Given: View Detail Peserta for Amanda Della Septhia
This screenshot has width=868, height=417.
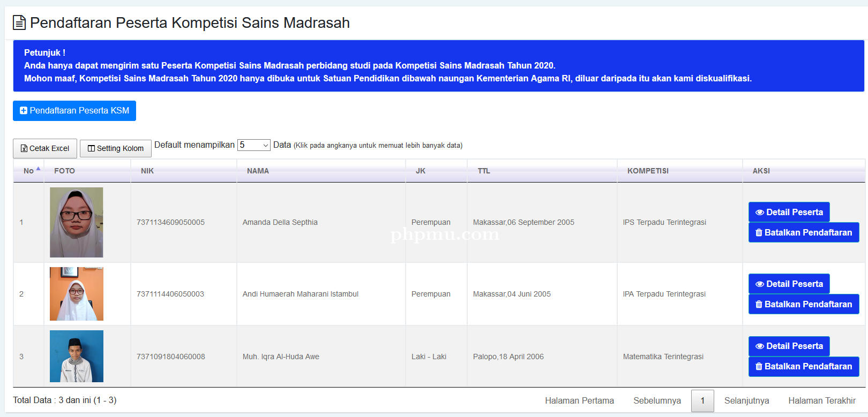Looking at the screenshot, I should pos(789,212).
